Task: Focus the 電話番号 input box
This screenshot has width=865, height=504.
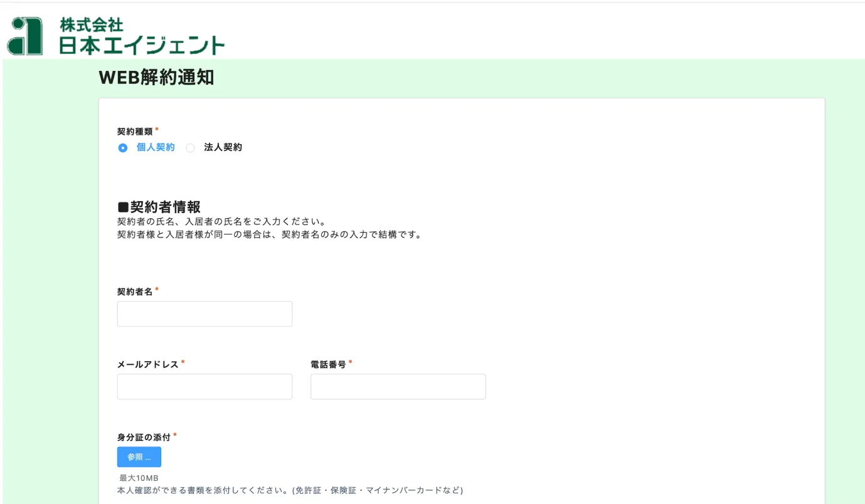Action: coord(398,387)
